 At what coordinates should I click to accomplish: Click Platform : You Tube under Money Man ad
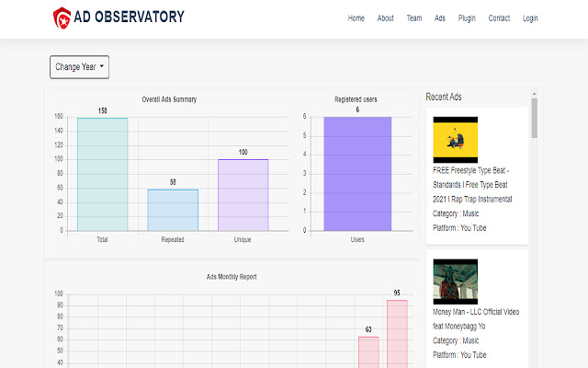coord(459,355)
